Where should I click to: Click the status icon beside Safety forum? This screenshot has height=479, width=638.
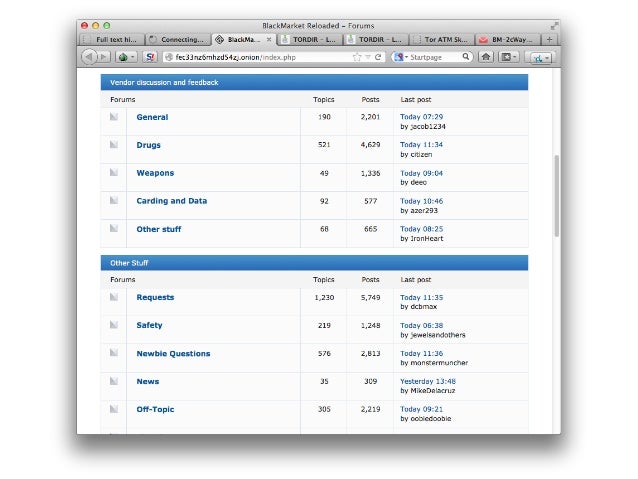pyautogui.click(x=114, y=325)
